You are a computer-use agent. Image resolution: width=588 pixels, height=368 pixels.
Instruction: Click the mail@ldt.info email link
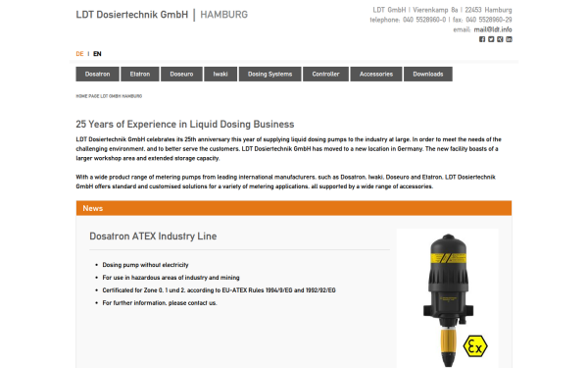[493, 29]
